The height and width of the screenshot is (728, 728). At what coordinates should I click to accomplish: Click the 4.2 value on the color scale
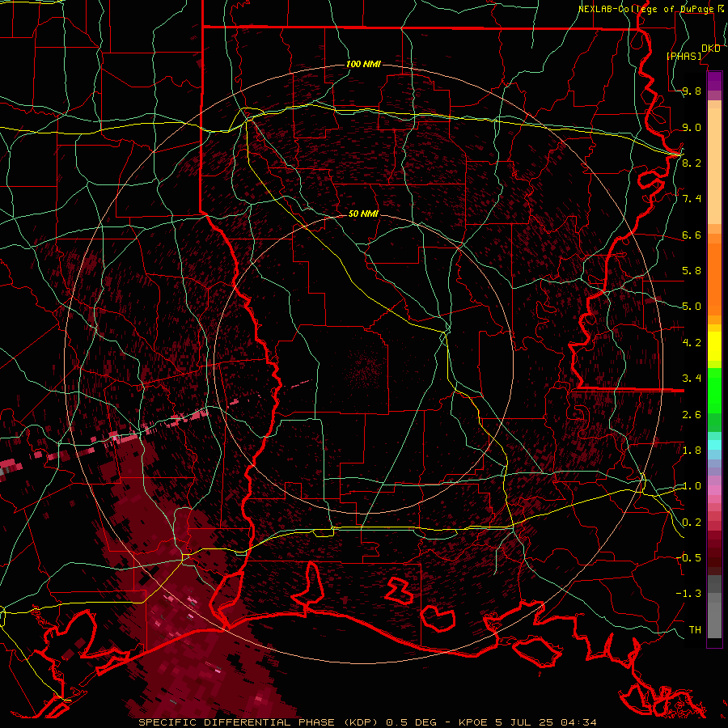coord(692,343)
